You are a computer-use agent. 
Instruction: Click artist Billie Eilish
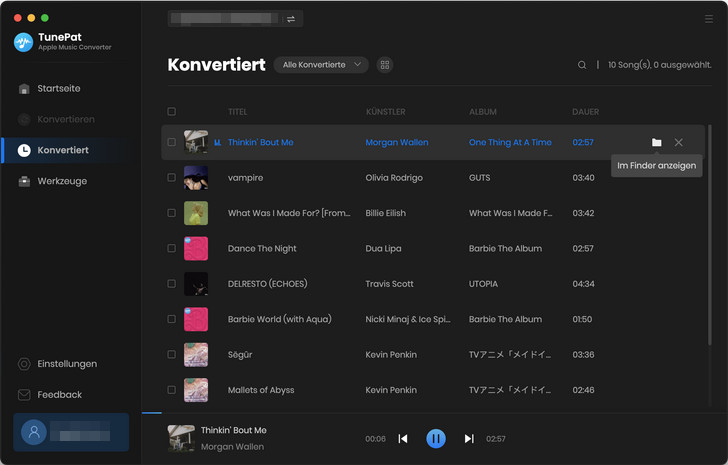pos(385,213)
